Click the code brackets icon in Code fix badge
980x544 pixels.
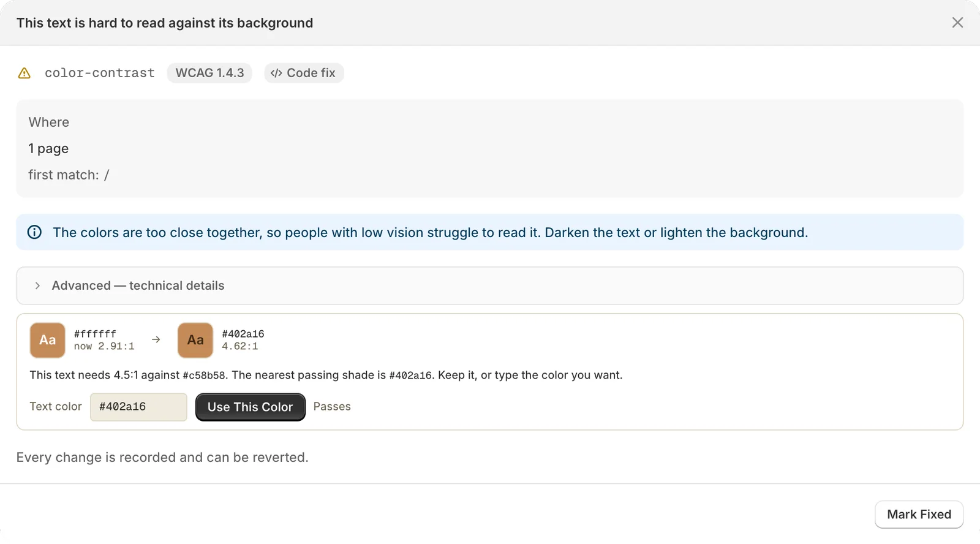coord(276,73)
